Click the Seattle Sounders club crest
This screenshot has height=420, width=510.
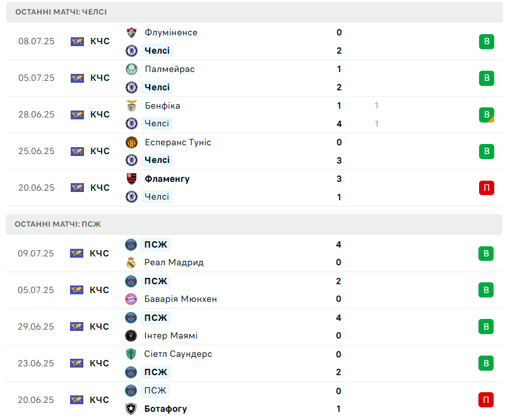tap(131, 354)
